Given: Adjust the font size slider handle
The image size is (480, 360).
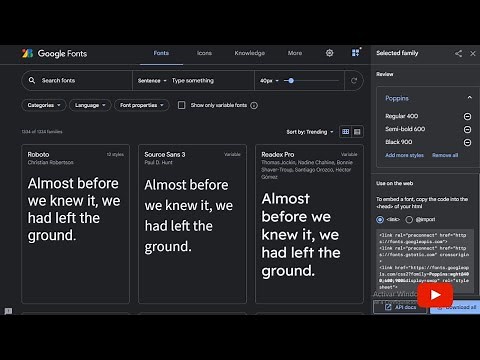Looking at the screenshot, I should tap(291, 81).
